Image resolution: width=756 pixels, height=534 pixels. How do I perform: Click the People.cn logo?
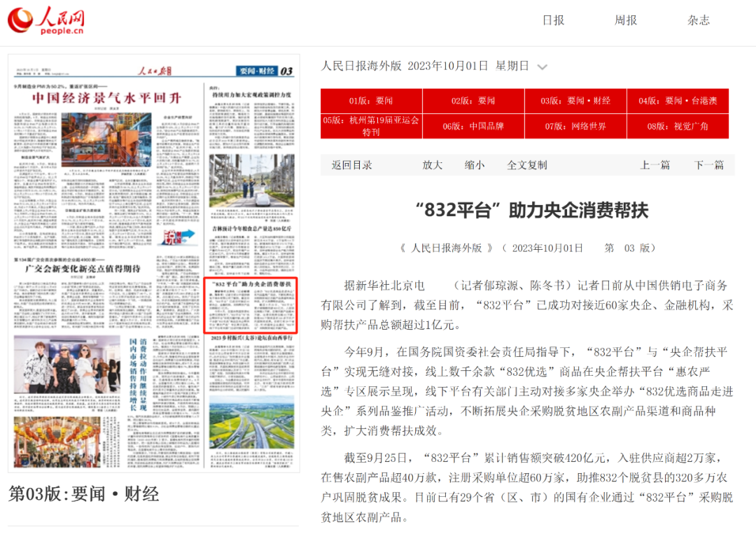click(x=46, y=21)
